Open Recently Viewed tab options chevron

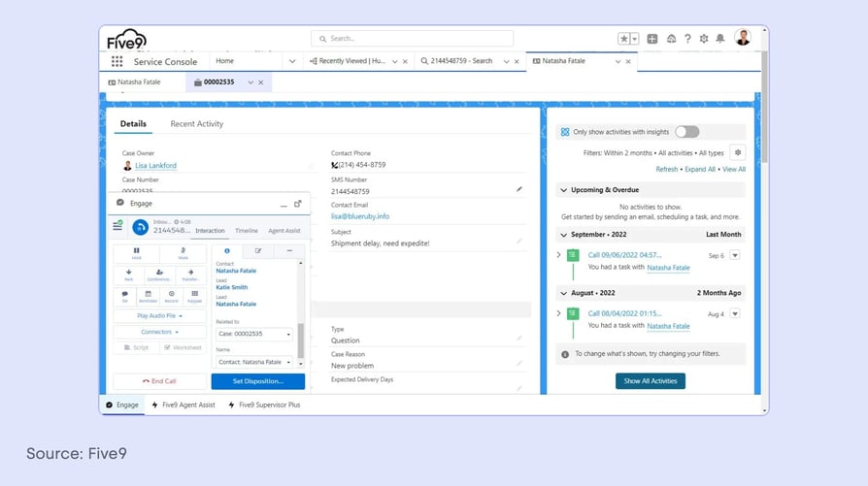pos(395,62)
